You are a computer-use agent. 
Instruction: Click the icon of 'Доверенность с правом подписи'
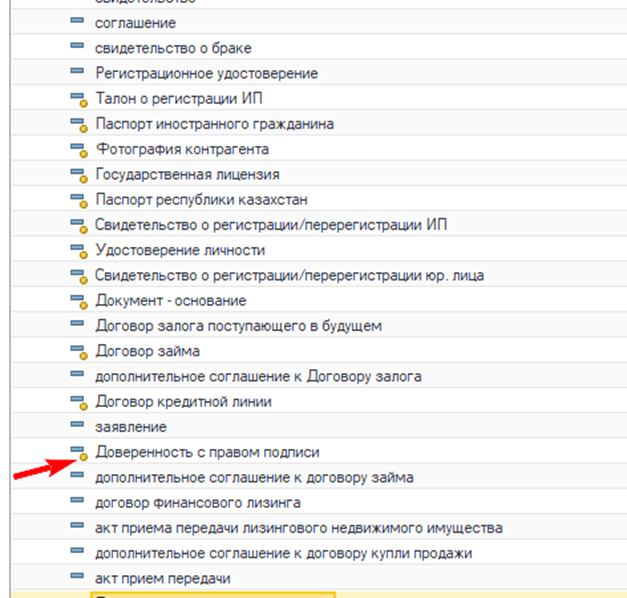(79, 453)
